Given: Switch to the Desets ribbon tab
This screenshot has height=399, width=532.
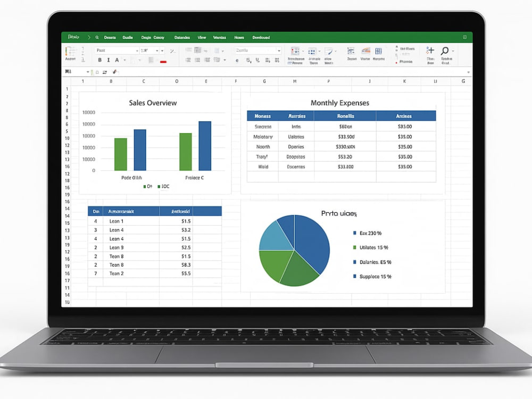Looking at the screenshot, I should [110, 38].
